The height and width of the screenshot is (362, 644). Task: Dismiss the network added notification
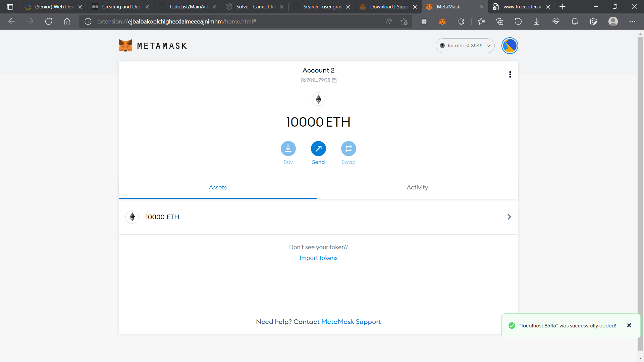pyautogui.click(x=629, y=325)
